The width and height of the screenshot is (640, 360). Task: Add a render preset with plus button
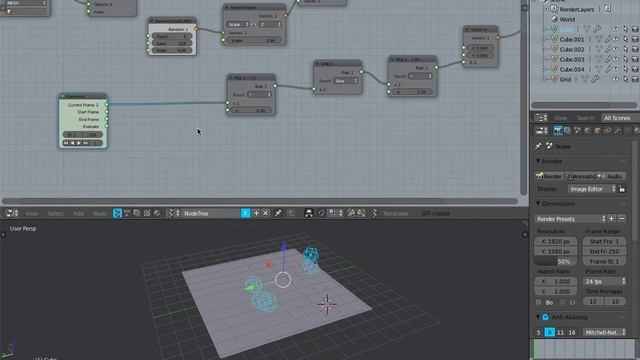point(611,219)
